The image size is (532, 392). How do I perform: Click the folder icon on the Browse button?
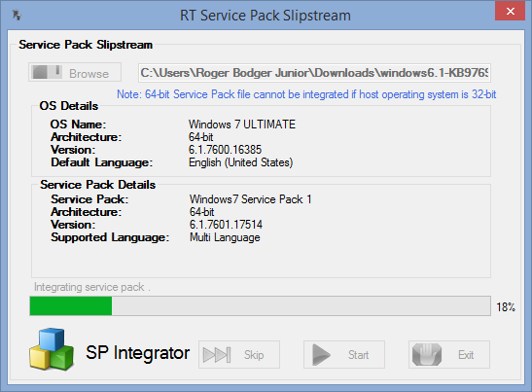(46, 72)
